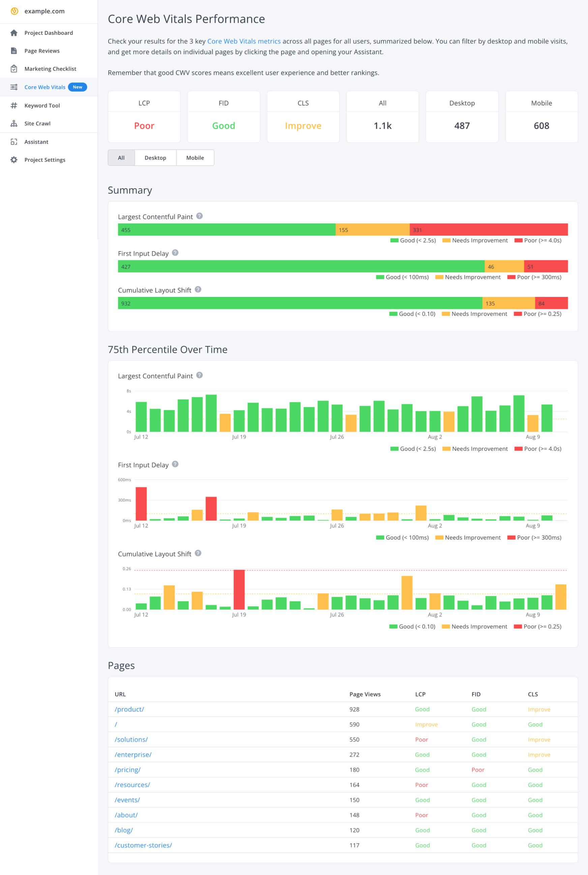The image size is (588, 875).
Task: Click the Project Settings gear icon
Action: point(14,160)
